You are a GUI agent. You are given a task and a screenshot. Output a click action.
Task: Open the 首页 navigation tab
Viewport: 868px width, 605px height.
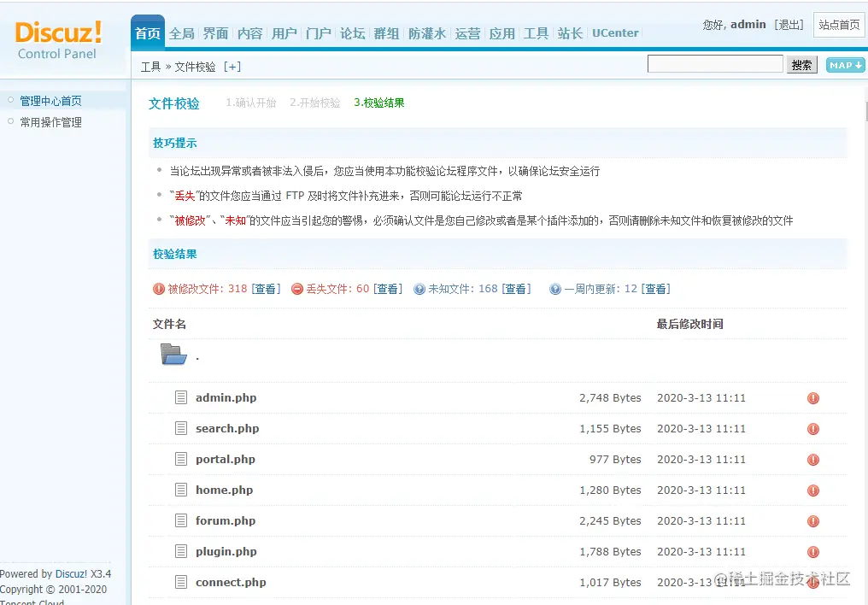click(x=148, y=33)
